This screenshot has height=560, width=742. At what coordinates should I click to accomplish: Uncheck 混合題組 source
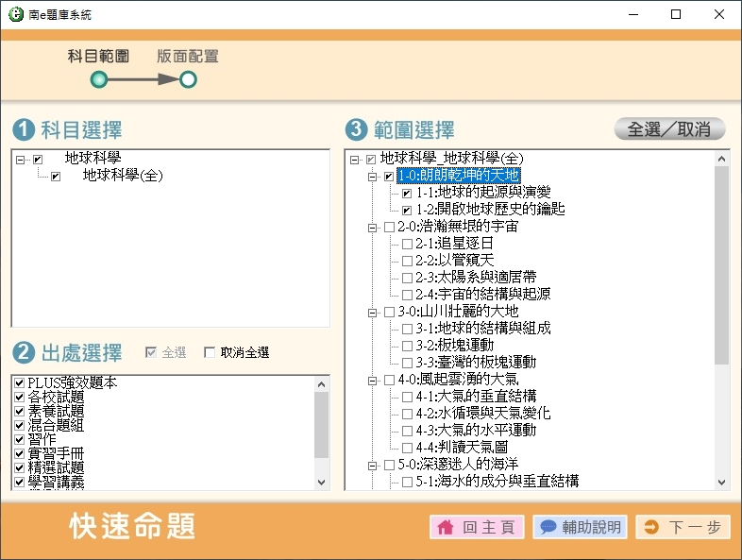pos(20,425)
